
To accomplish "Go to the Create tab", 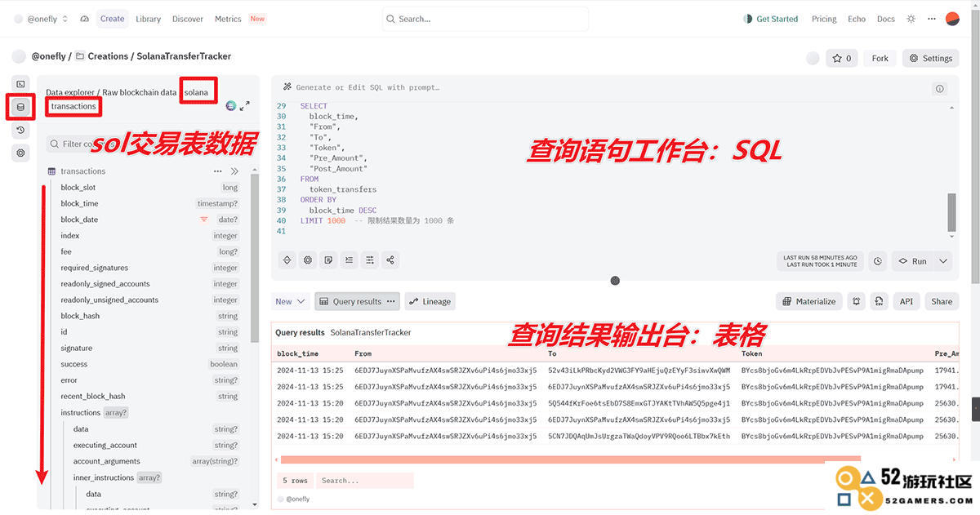I will 113,19.
